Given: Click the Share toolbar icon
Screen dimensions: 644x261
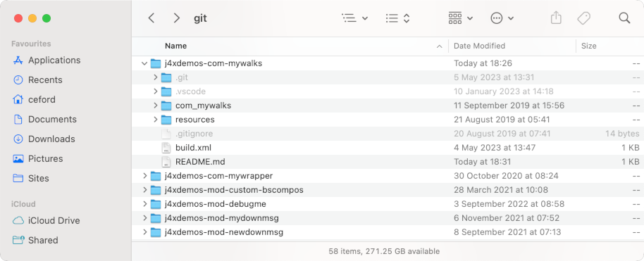Looking at the screenshot, I should [x=555, y=18].
